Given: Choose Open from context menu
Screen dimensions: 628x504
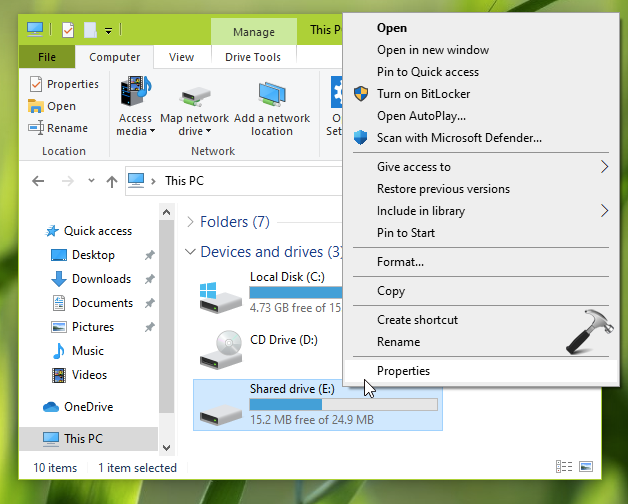Looking at the screenshot, I should pos(481,28).
